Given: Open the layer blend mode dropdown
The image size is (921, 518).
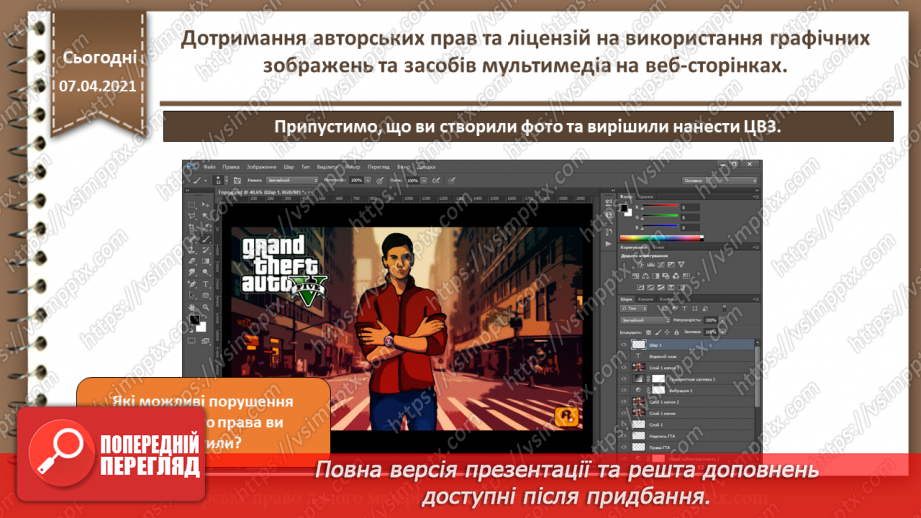Looking at the screenshot, I should pos(646,321).
